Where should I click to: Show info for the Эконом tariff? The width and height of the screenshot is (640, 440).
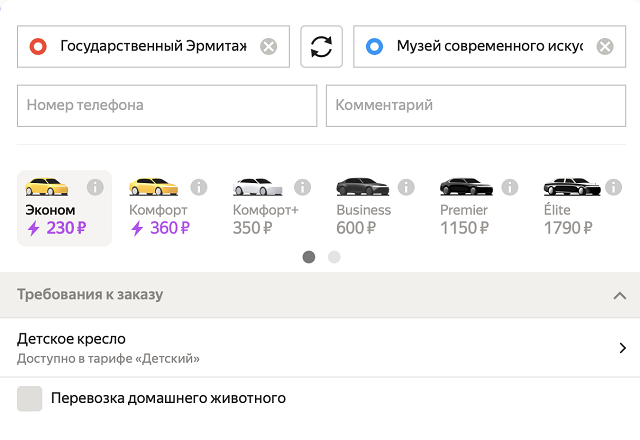[95, 187]
